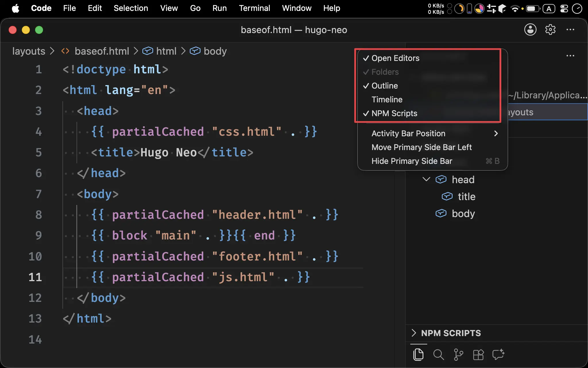Collapse the head node in Outline
588x368 pixels.
pyautogui.click(x=426, y=179)
